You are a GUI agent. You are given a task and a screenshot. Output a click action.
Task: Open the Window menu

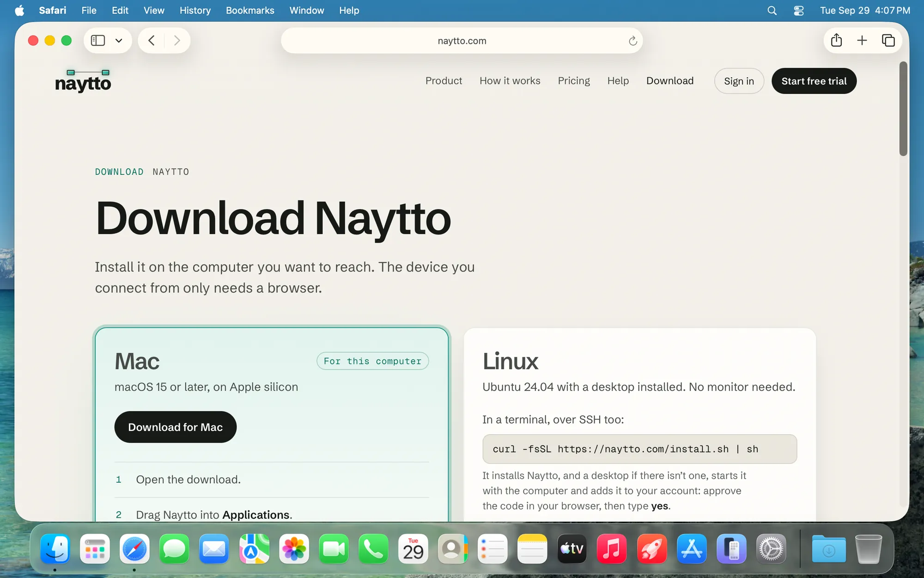[x=307, y=10]
